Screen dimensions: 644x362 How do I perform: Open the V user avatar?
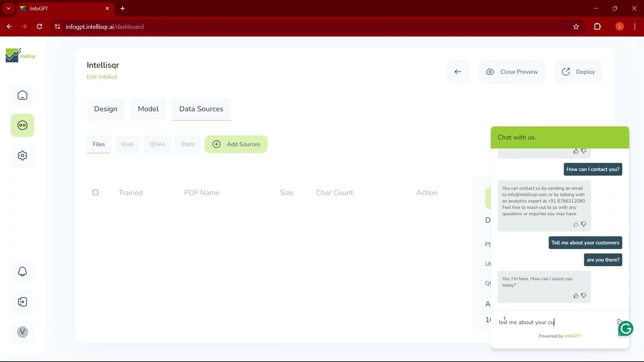pyautogui.click(x=22, y=332)
